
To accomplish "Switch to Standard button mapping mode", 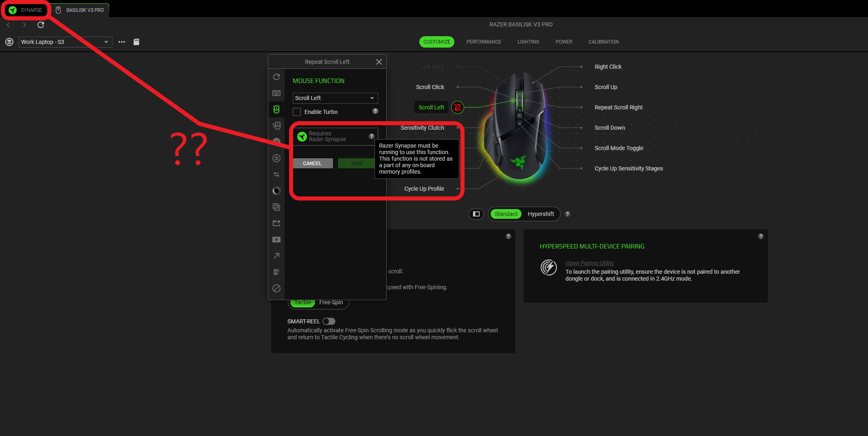I will pos(506,214).
